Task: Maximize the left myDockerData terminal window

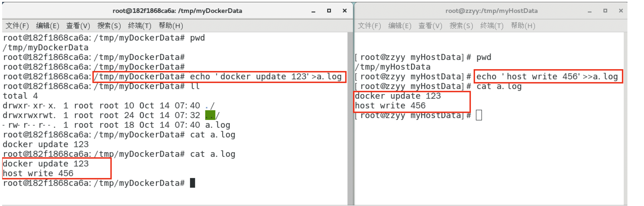Action: point(329,11)
